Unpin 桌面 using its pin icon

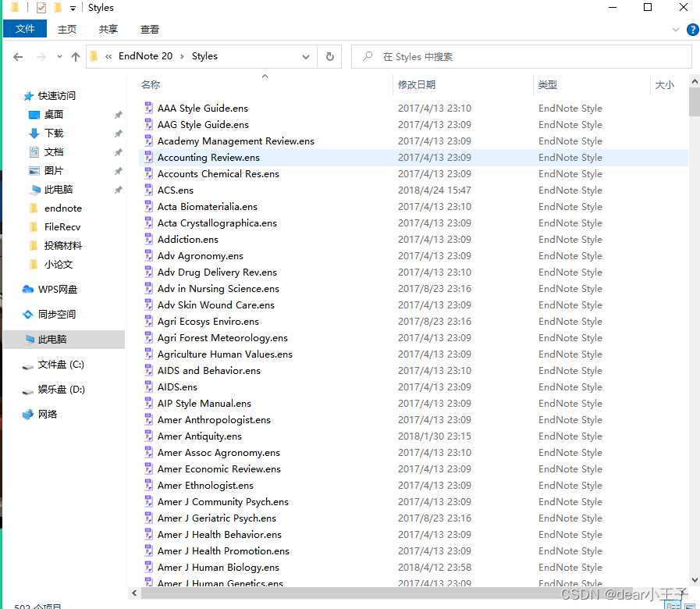[119, 115]
